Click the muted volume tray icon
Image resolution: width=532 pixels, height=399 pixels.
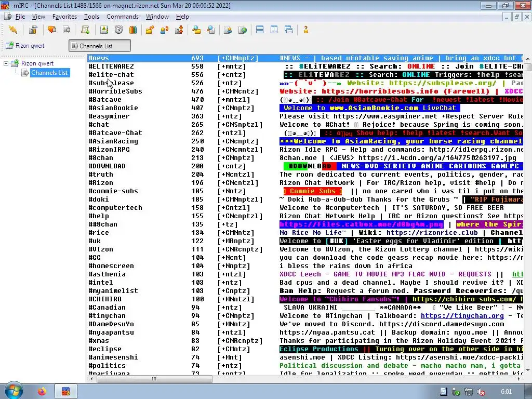tap(481, 392)
